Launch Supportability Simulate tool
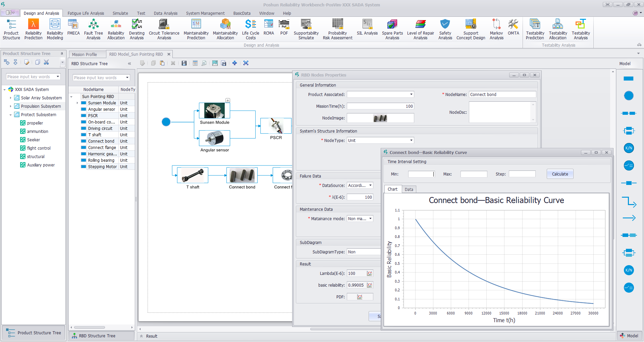Viewport: 644px width, 342px height. 306,30
